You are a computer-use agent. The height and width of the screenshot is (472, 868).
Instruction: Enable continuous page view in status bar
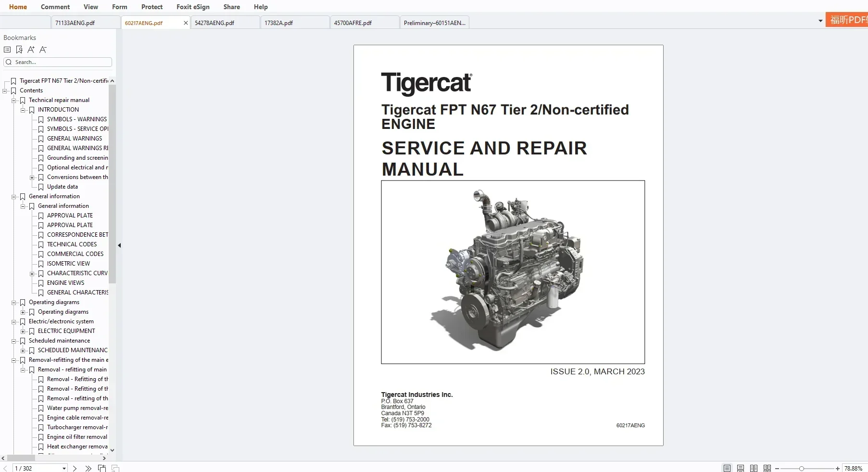[741, 468]
